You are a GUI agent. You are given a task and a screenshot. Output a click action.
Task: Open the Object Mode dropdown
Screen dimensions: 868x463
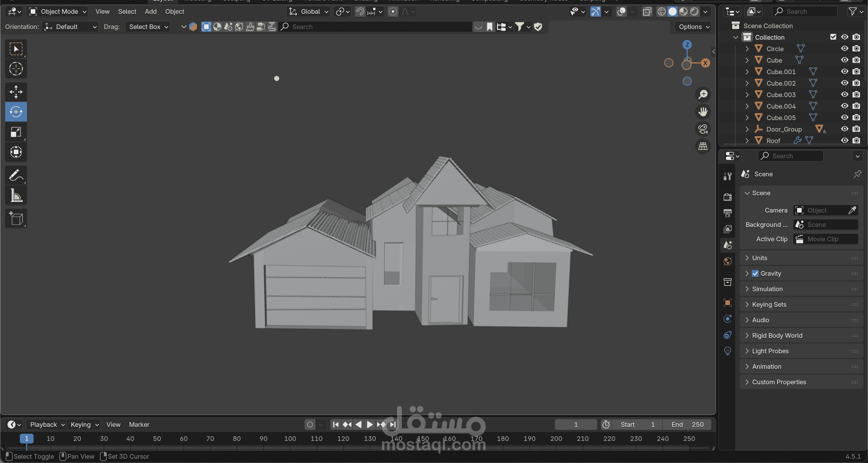pyautogui.click(x=58, y=12)
